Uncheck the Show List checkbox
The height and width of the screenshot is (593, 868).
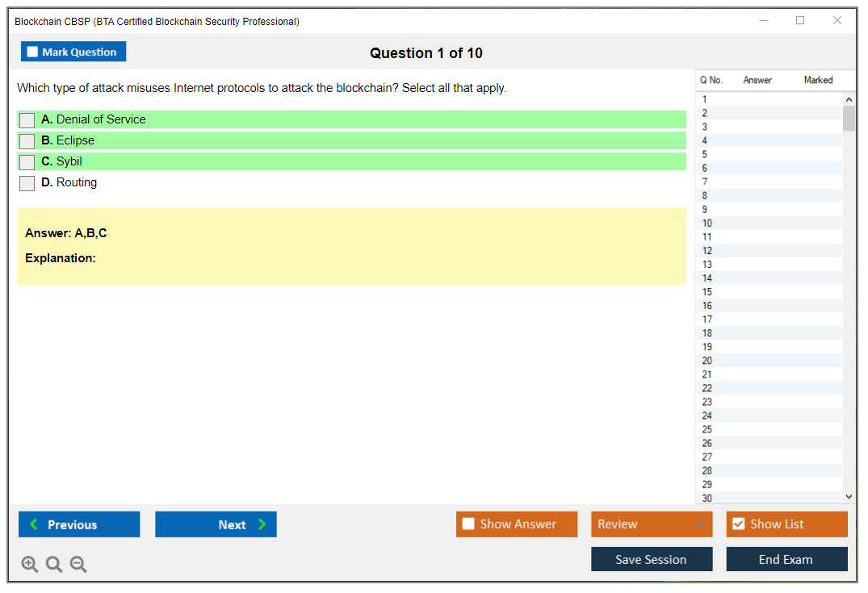(x=738, y=524)
